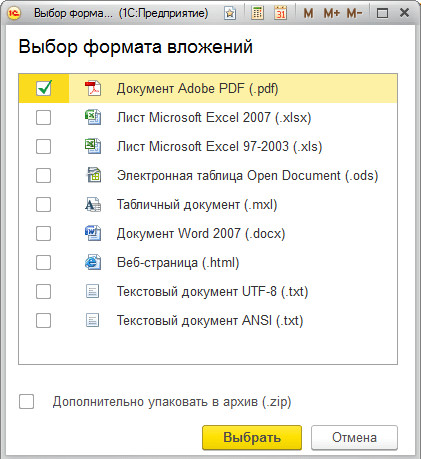Select 'Табличный документ (.mxl)' text
The image size is (421, 459).
pos(197,205)
